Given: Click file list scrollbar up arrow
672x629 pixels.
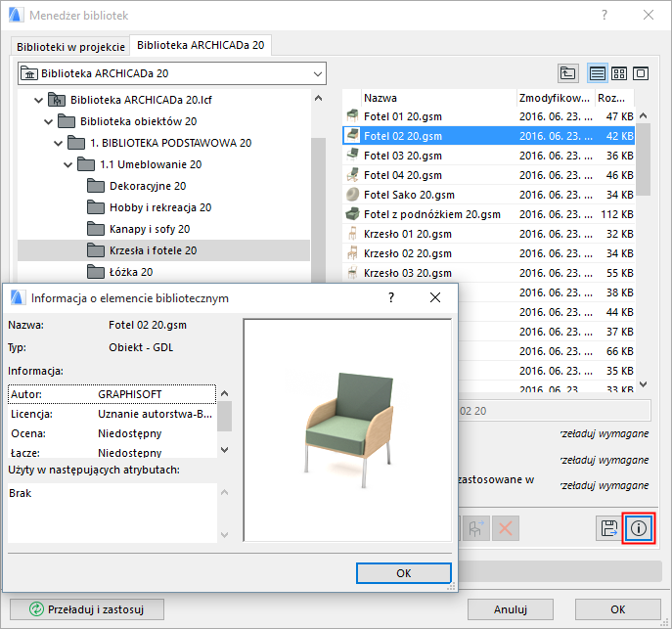Looking at the screenshot, I should [x=643, y=115].
